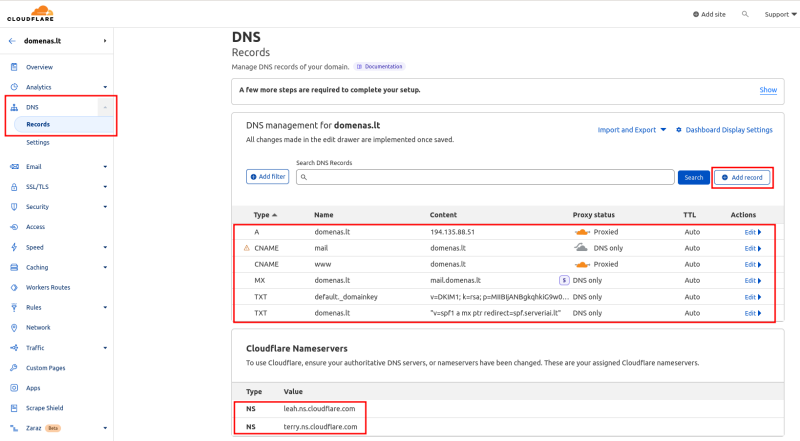Click the Add filter button
The height and width of the screenshot is (441, 800).
(267, 177)
